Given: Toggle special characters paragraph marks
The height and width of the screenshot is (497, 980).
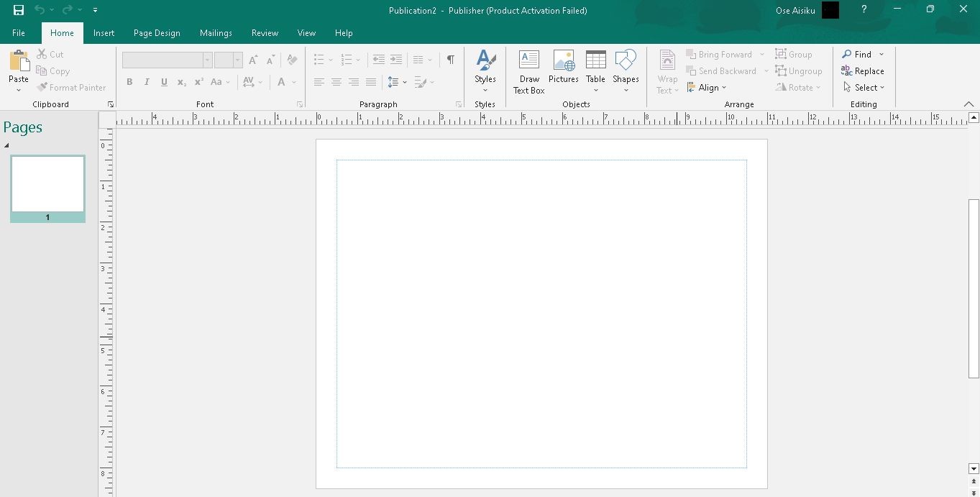Looking at the screenshot, I should click(x=451, y=60).
